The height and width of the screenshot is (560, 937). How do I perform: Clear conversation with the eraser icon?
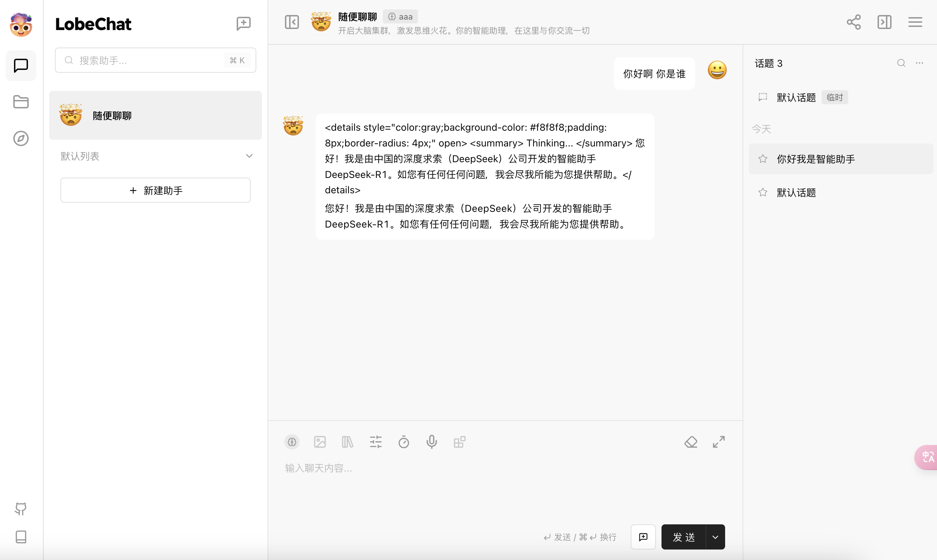tap(691, 442)
